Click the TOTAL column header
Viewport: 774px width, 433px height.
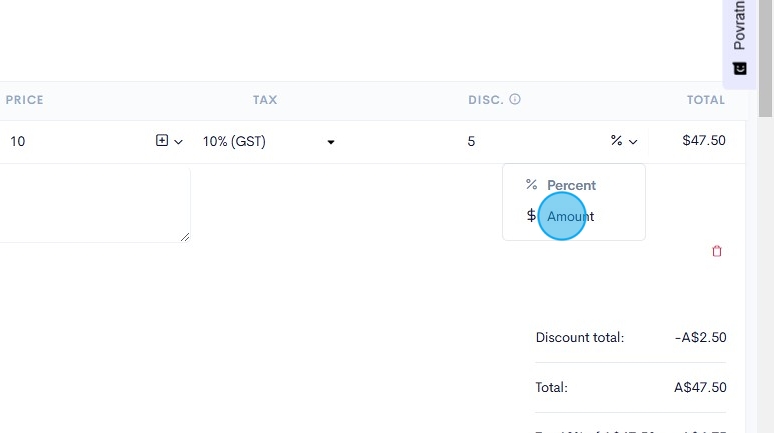pyautogui.click(x=705, y=100)
